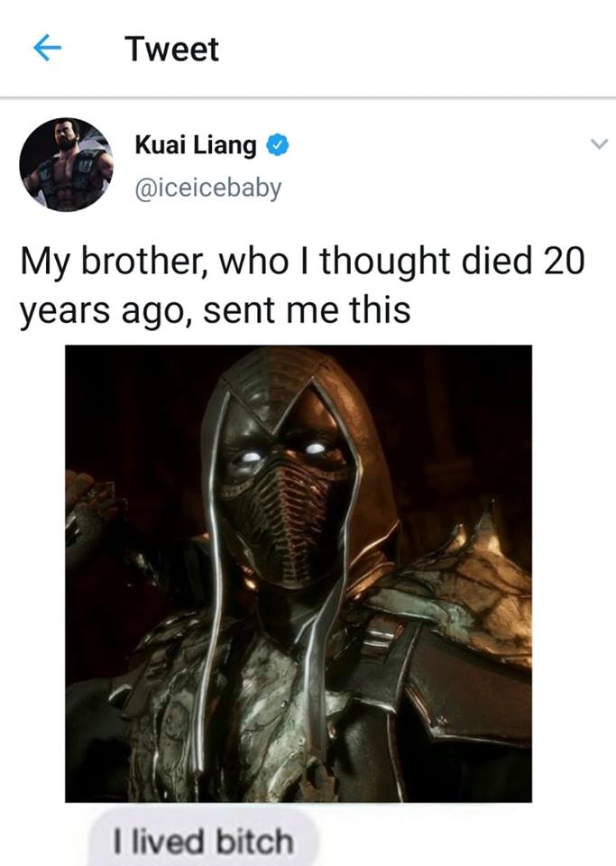This screenshot has height=866, width=616.
Task: Open the @iceicebaby handle
Action: (x=208, y=188)
